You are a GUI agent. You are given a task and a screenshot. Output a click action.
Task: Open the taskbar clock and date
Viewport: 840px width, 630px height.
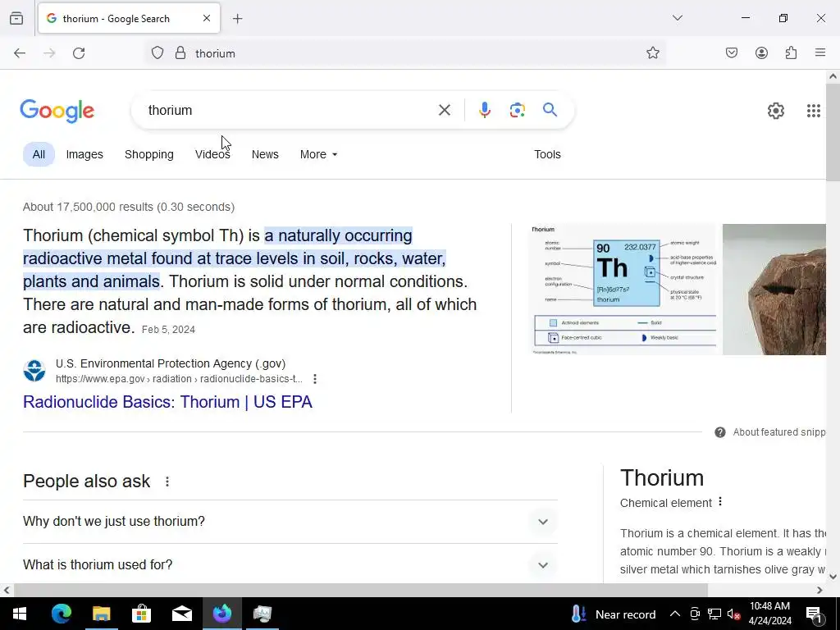click(x=769, y=614)
